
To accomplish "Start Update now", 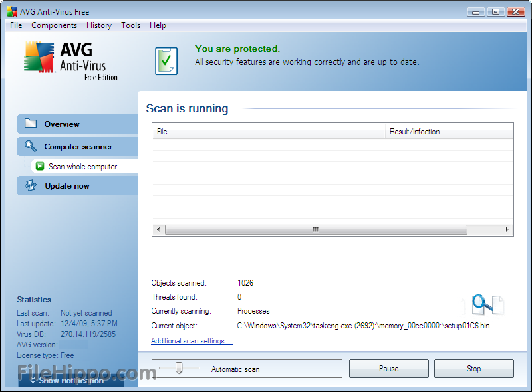I will coord(77,186).
